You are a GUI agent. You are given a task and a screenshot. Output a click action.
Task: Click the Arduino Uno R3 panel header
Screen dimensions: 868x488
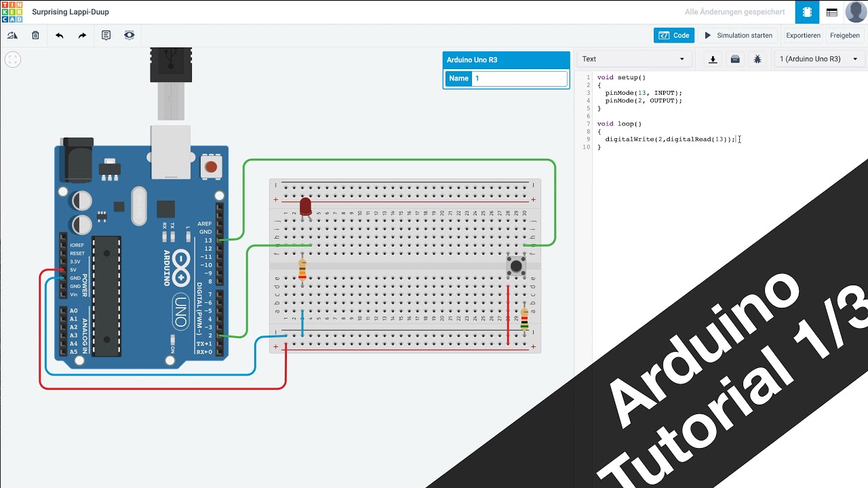click(x=507, y=60)
